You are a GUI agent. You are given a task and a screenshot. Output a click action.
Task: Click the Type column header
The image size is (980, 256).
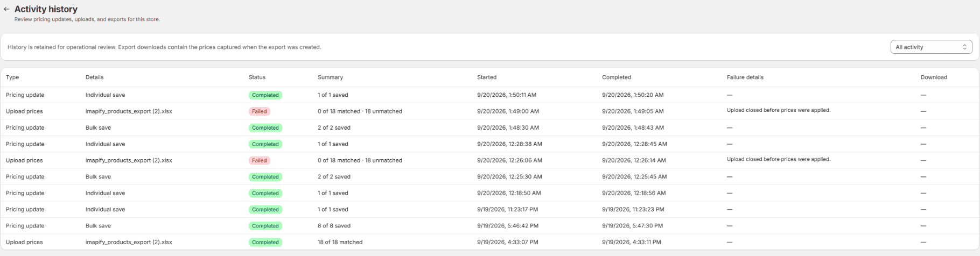pos(12,77)
